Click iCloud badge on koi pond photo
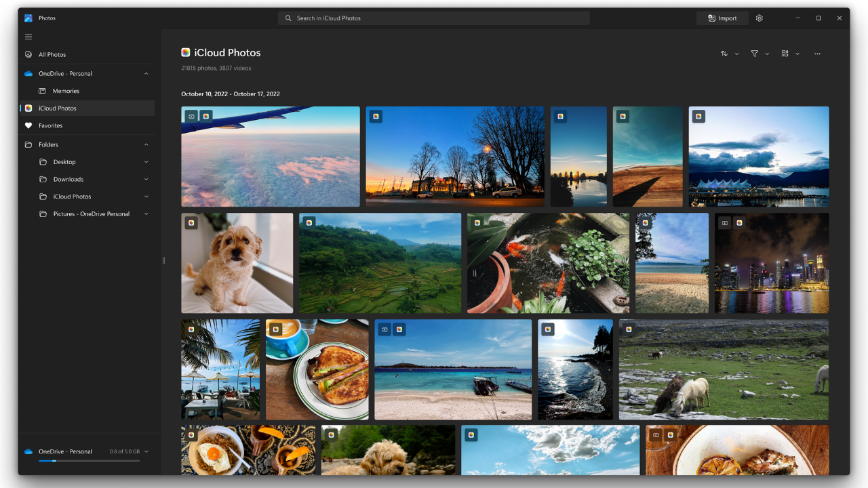868x488 pixels. tap(477, 223)
